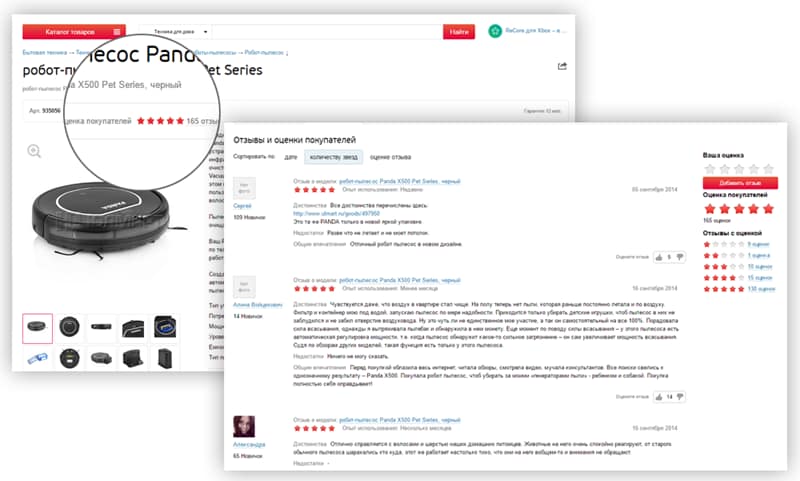Click the red Найти search button

(x=459, y=32)
